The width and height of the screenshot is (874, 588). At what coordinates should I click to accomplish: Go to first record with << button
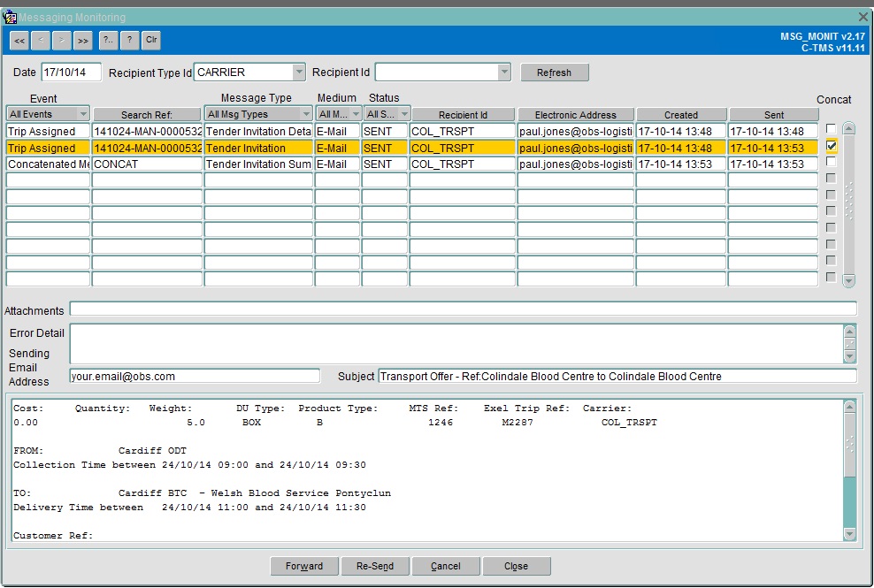[x=19, y=40]
